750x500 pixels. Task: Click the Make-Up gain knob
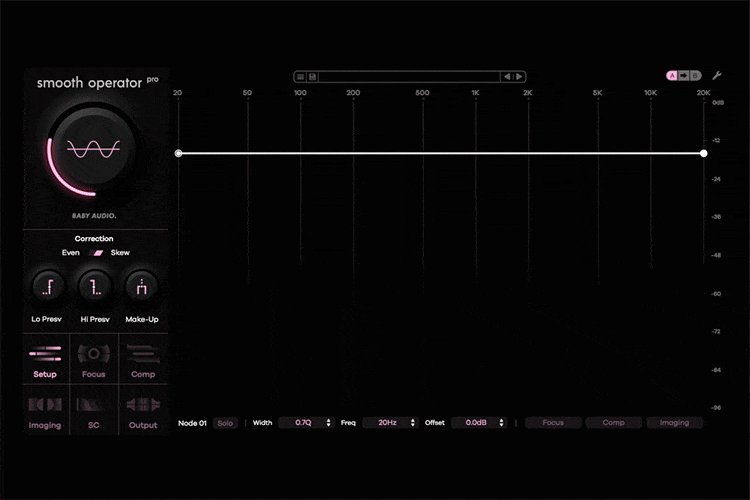tap(142, 287)
